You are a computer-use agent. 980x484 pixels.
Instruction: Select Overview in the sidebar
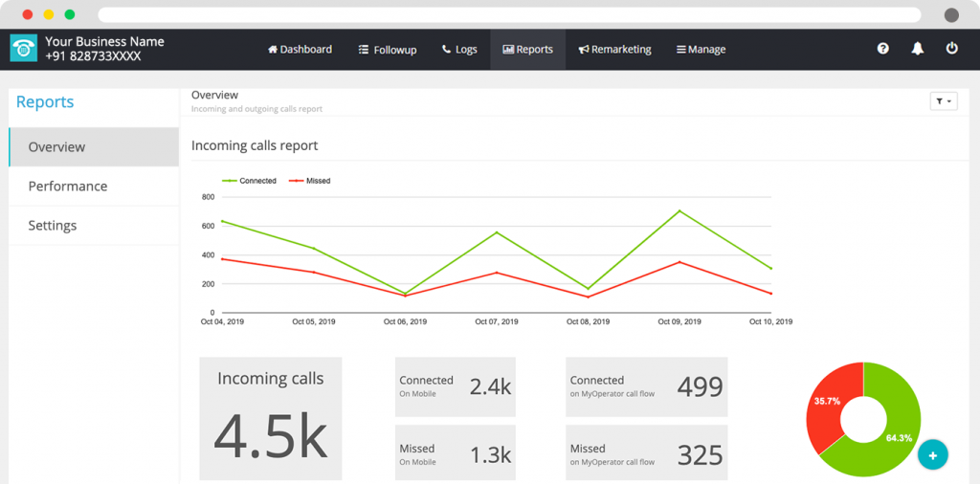pyautogui.click(x=94, y=147)
